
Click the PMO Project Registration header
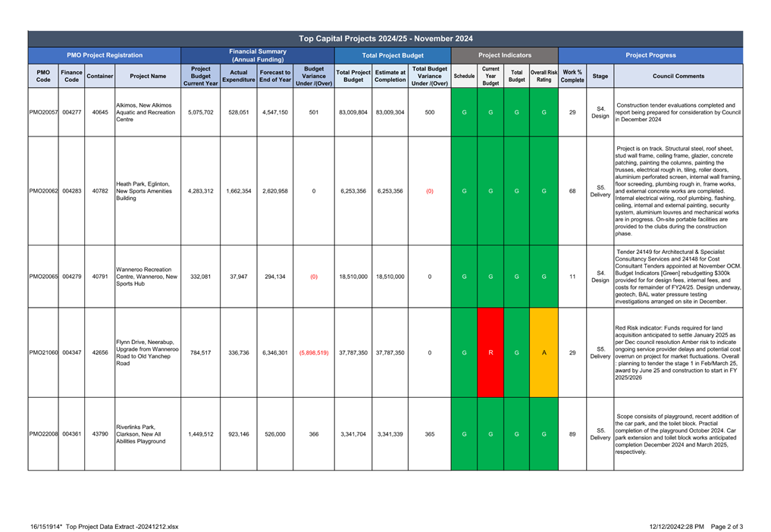tap(105, 55)
